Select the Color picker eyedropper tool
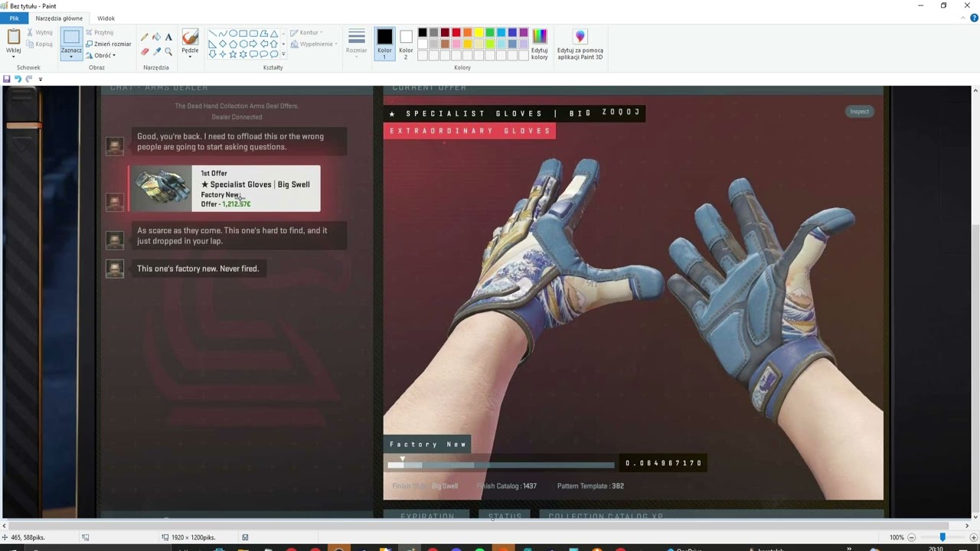The height and width of the screenshot is (551, 980). pyautogui.click(x=157, y=51)
